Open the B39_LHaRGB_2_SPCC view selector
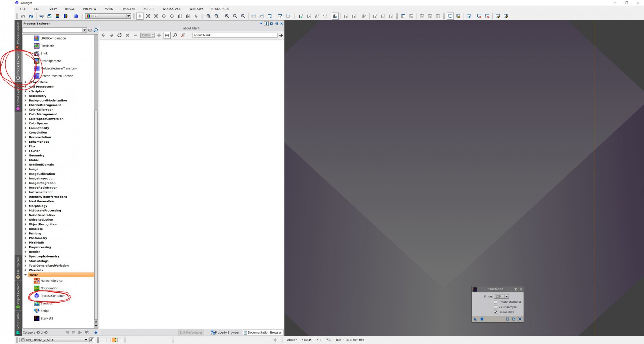Screen dimensions: 644x344 (x=54, y=340)
